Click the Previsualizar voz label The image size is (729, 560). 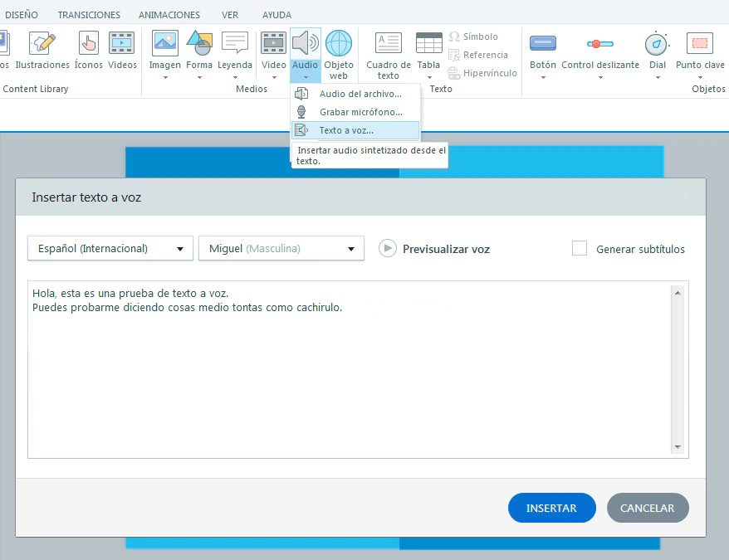coord(446,249)
